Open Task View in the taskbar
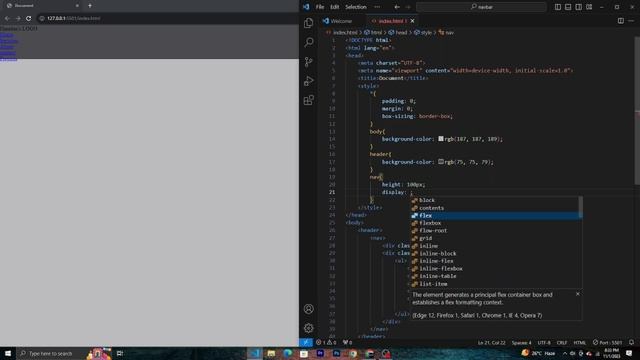The height and width of the screenshot is (360, 640). point(120,353)
